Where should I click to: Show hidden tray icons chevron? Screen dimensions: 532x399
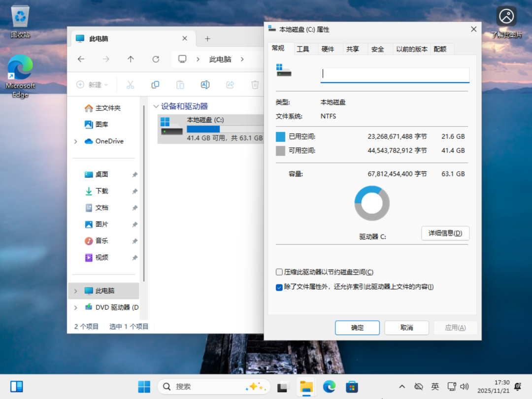pyautogui.click(x=402, y=387)
